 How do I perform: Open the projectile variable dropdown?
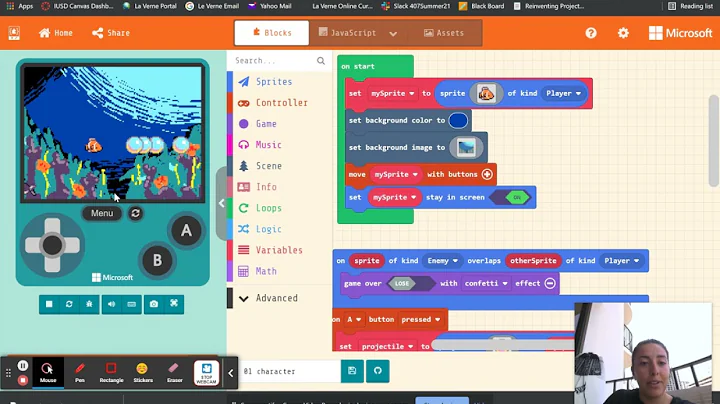point(387,347)
